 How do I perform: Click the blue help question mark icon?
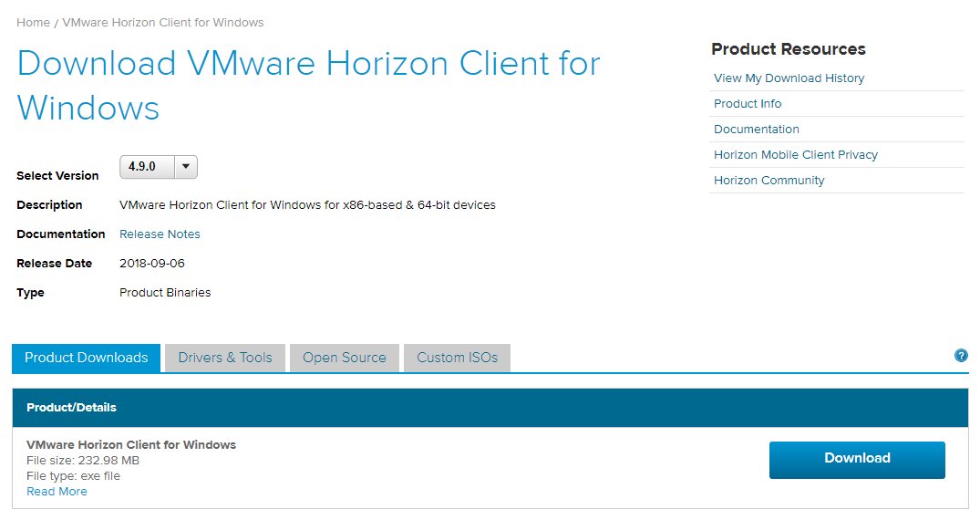(x=961, y=356)
